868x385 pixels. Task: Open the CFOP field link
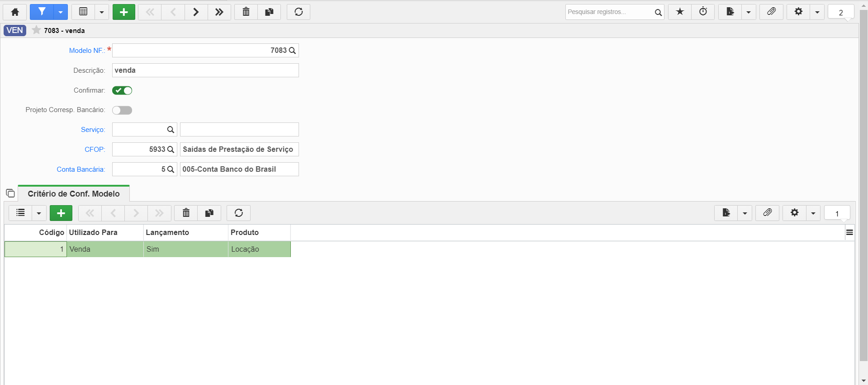(95, 150)
